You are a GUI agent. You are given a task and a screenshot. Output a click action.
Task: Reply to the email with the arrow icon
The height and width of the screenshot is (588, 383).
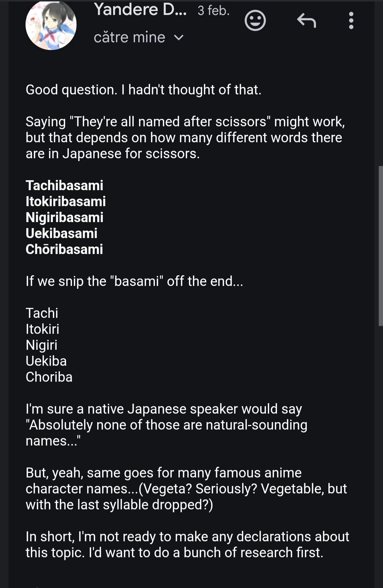[306, 21]
